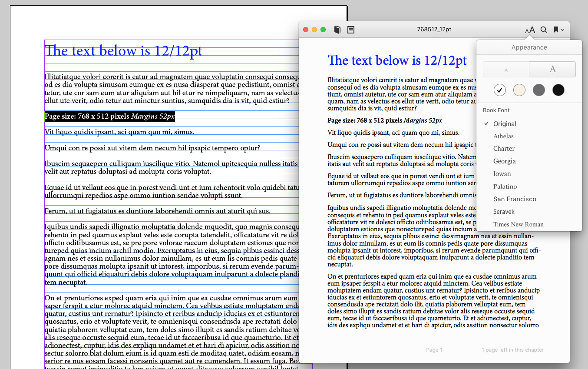This screenshot has height=369, width=588.
Task: Click bold 'Page size' line in iBooks window
Action: pyautogui.click(x=385, y=120)
